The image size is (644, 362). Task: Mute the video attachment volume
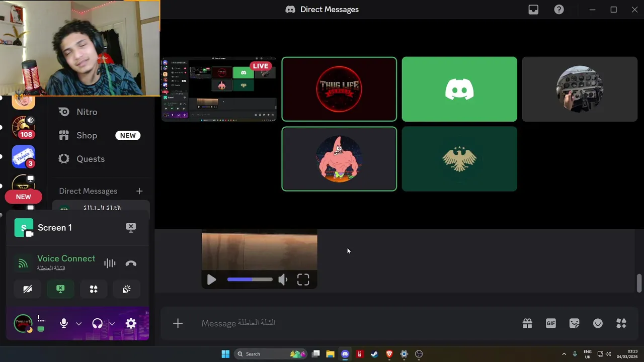283,280
